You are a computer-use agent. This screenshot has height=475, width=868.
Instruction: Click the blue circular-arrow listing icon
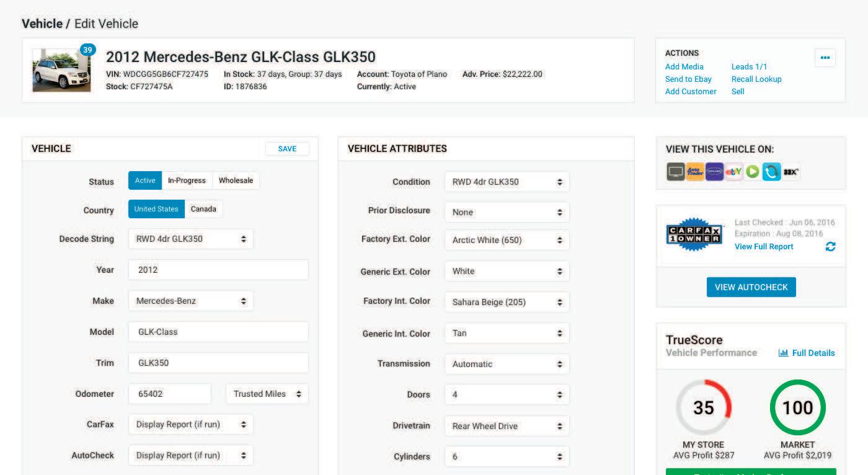(x=771, y=172)
